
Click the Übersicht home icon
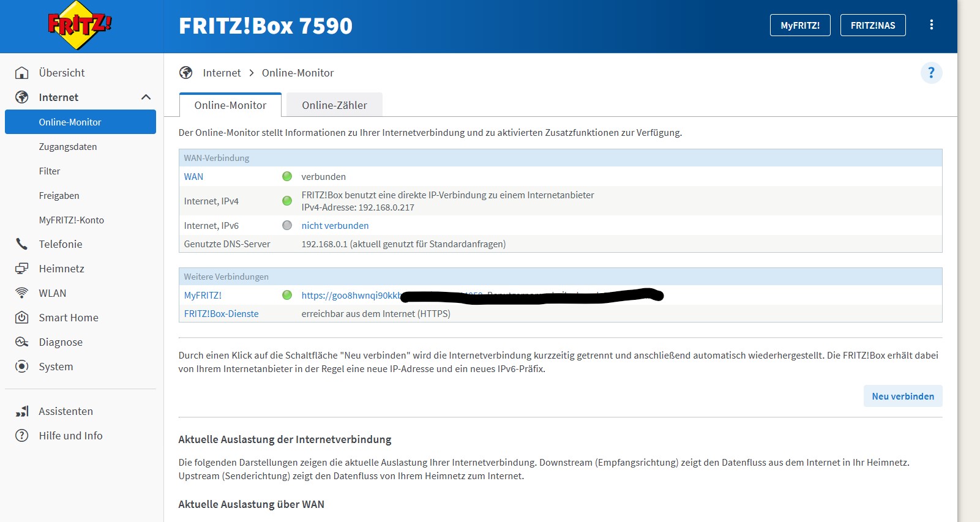click(21, 73)
